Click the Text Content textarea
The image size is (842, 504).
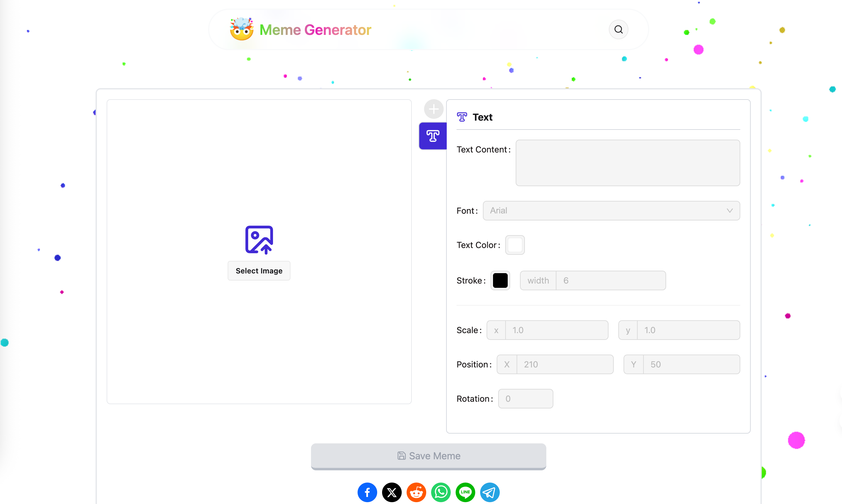coord(627,163)
